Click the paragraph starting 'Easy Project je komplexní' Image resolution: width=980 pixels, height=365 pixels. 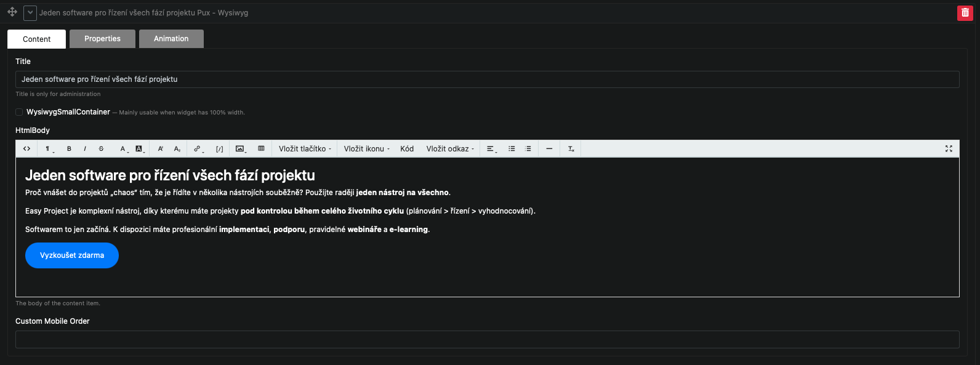coord(280,211)
